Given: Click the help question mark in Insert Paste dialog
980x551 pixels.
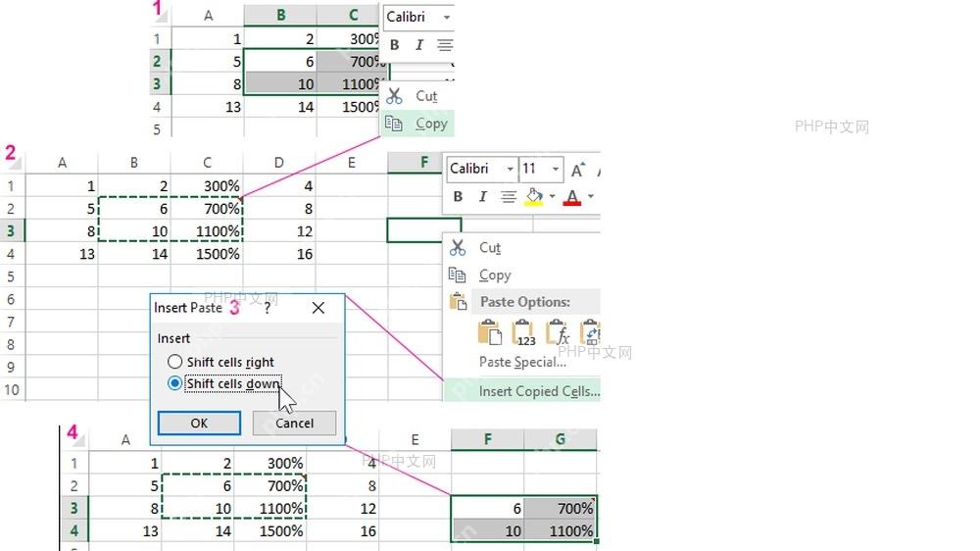Looking at the screenshot, I should pyautogui.click(x=267, y=308).
